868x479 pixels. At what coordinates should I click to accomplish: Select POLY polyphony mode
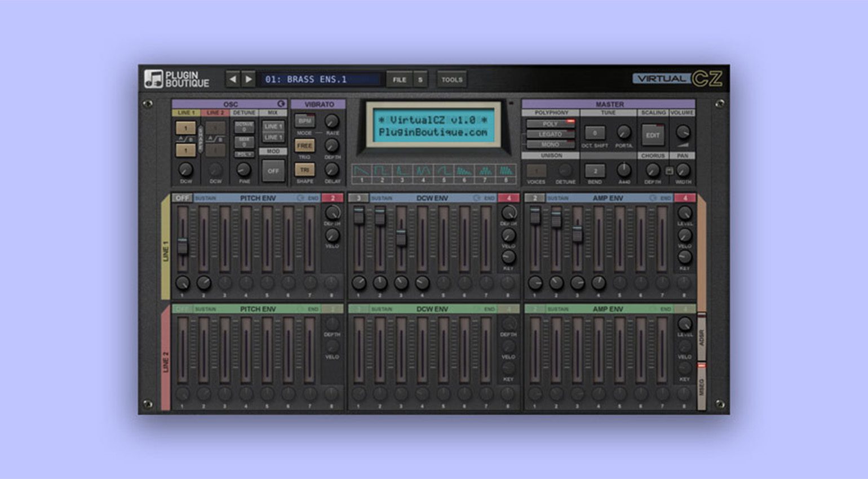pos(550,123)
